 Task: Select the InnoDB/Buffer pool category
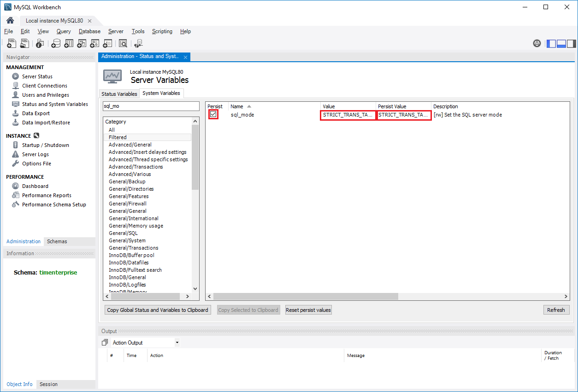131,255
